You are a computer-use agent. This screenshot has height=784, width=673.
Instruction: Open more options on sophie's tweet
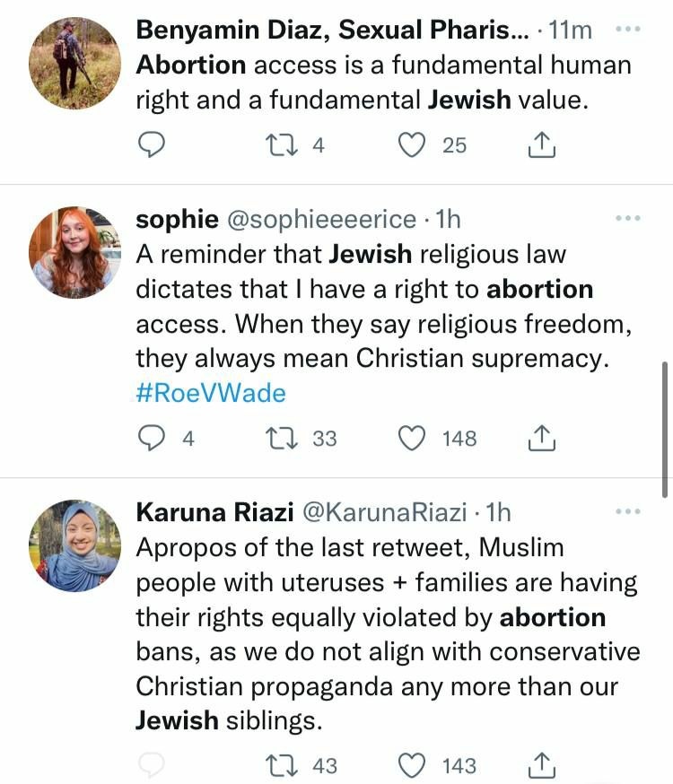pos(628,218)
